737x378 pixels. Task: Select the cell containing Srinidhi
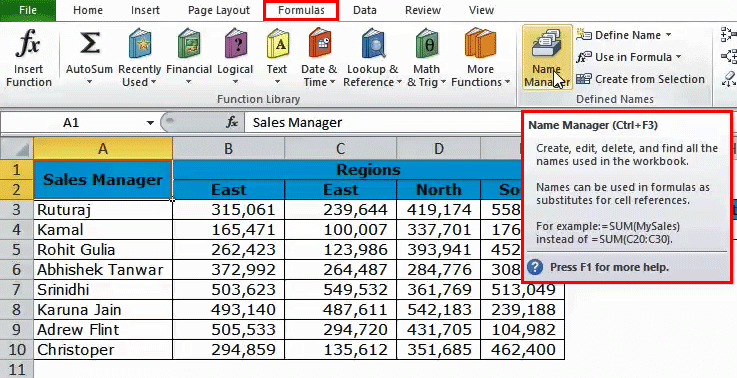pyautogui.click(x=103, y=289)
